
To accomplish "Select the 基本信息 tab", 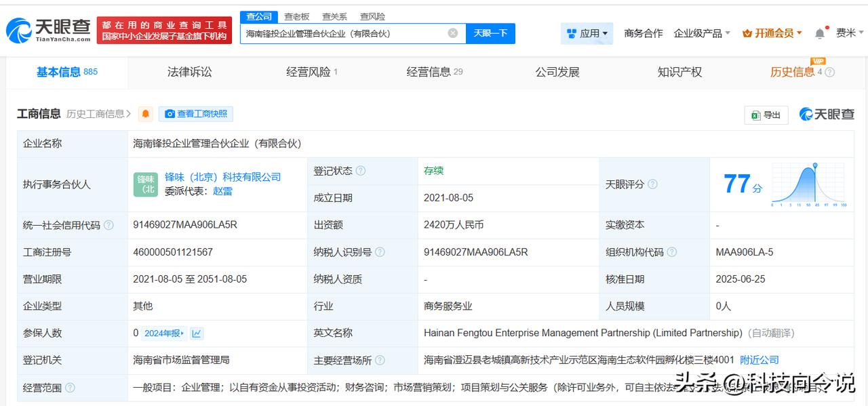I will coord(67,72).
